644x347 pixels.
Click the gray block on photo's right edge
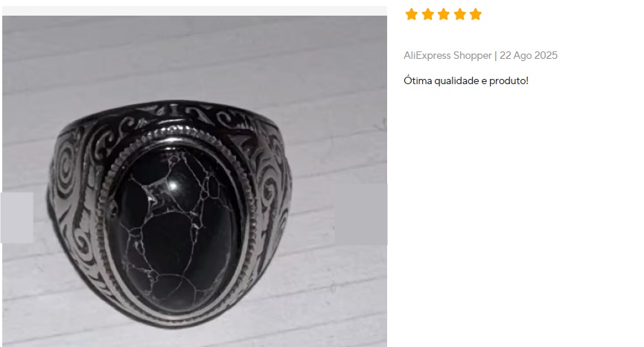(361, 214)
